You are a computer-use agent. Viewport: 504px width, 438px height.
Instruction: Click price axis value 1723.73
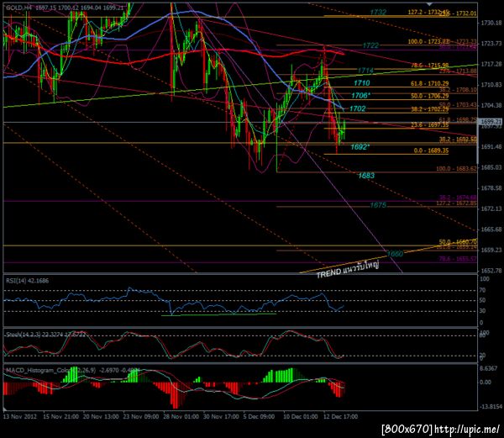(491, 44)
